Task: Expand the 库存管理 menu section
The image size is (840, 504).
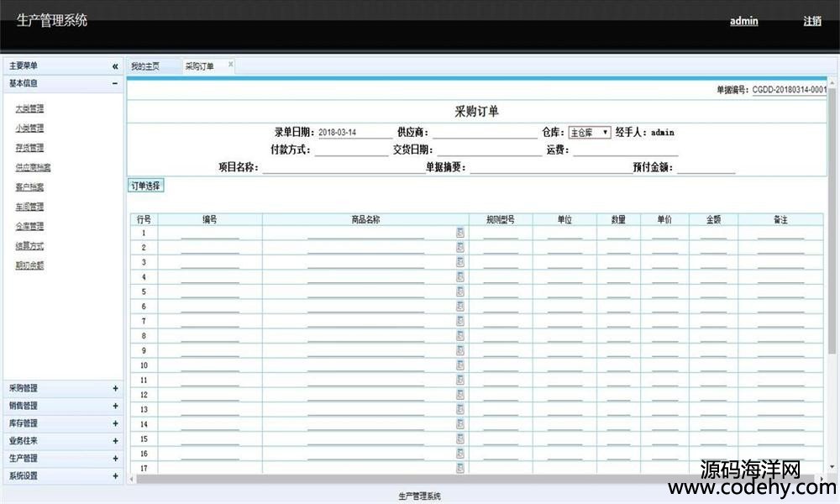Action: [115, 423]
